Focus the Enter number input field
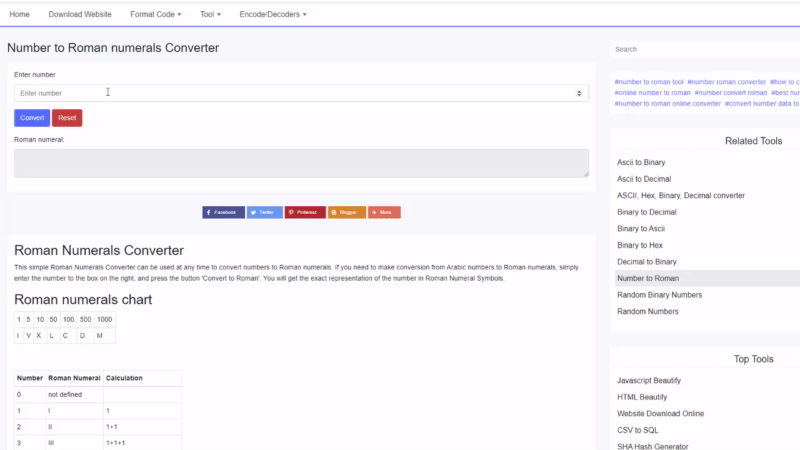The height and width of the screenshot is (450, 800). point(290,93)
